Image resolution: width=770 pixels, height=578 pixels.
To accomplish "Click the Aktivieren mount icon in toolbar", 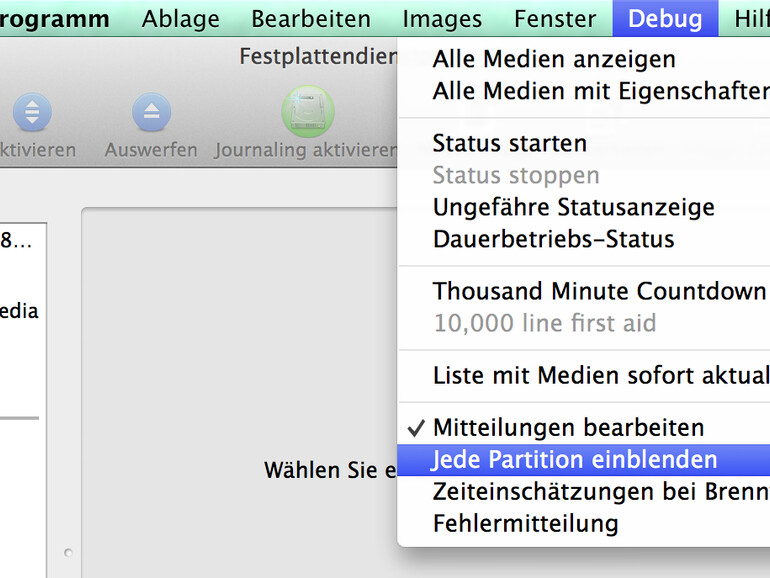I will click(32, 112).
